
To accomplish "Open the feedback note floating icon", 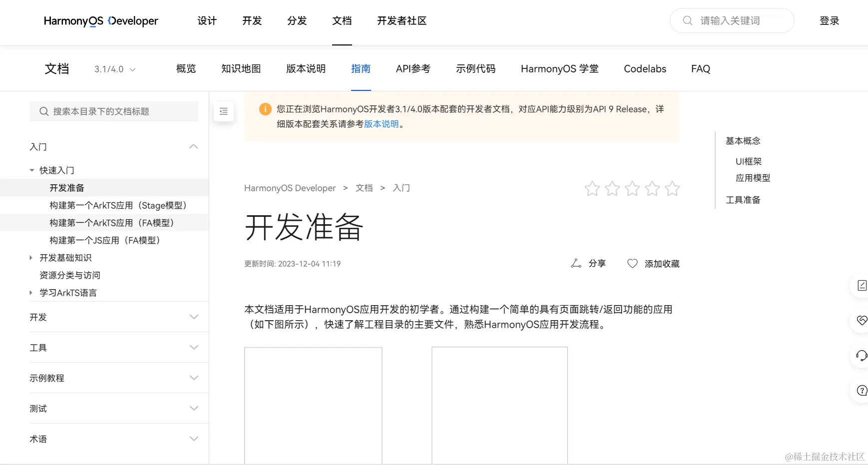I will [x=862, y=285].
